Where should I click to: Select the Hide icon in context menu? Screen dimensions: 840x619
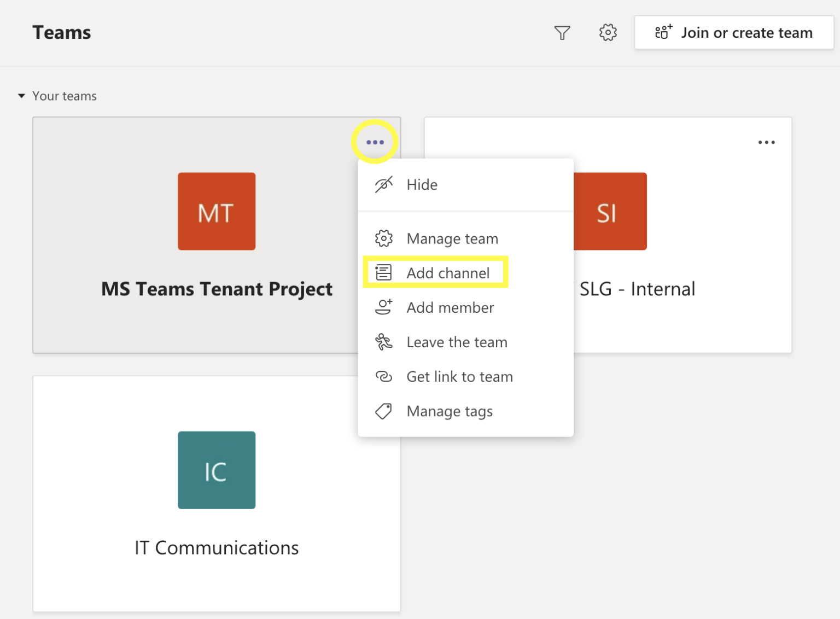point(384,184)
